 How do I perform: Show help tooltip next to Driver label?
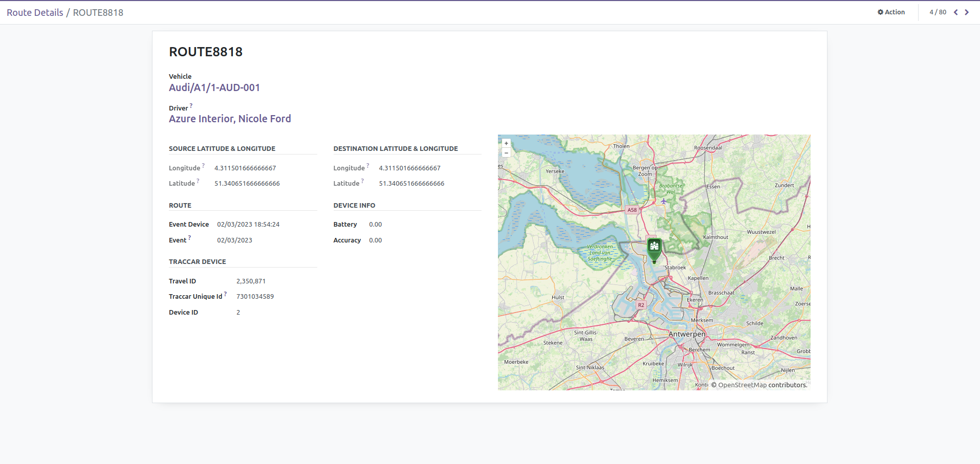(x=191, y=106)
